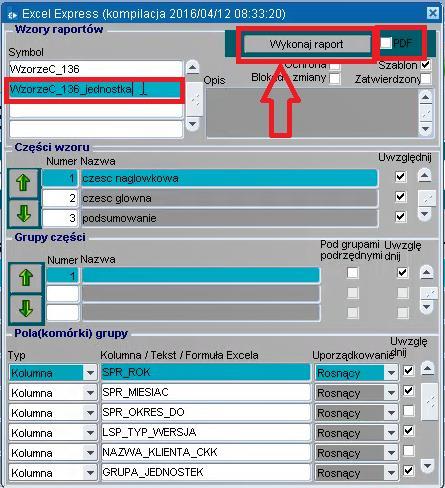The width and height of the screenshot is (445, 488).
Task: Click Numer field of group 1
Action: click(x=63, y=276)
